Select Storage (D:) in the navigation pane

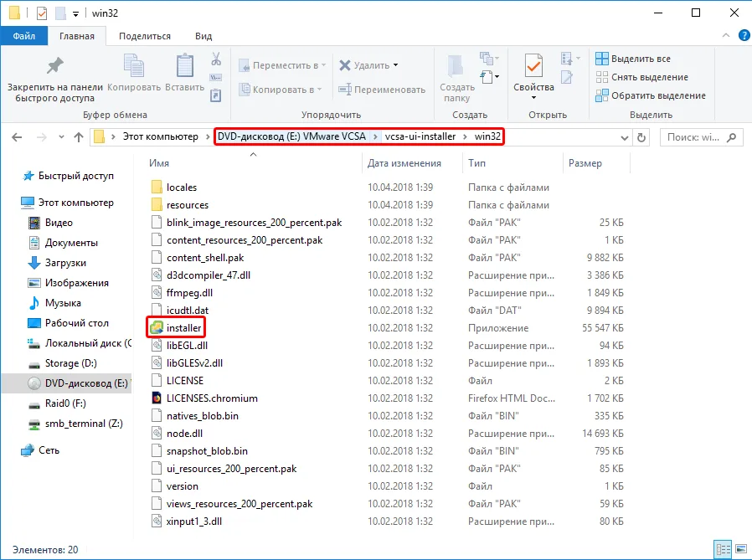pos(70,363)
